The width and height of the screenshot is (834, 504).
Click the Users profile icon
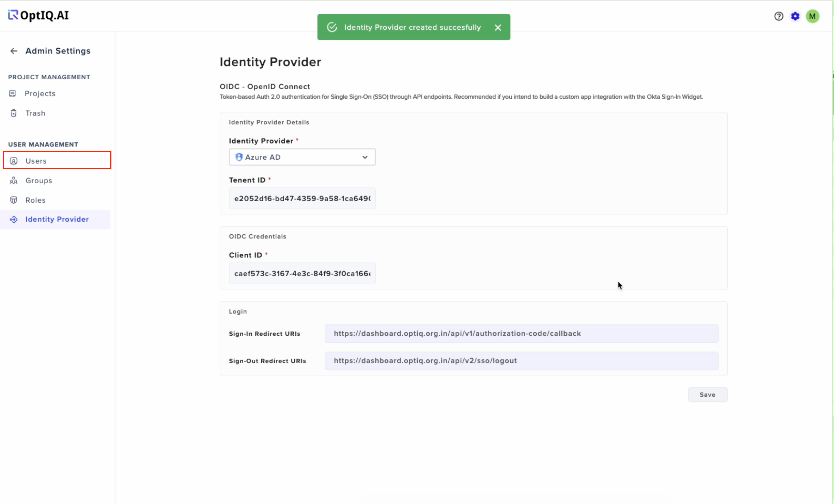click(14, 161)
